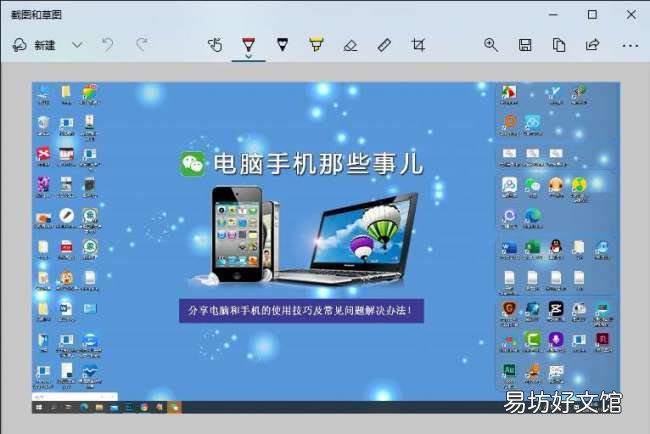
Task: Open the three-dot more menu
Action: (x=630, y=45)
